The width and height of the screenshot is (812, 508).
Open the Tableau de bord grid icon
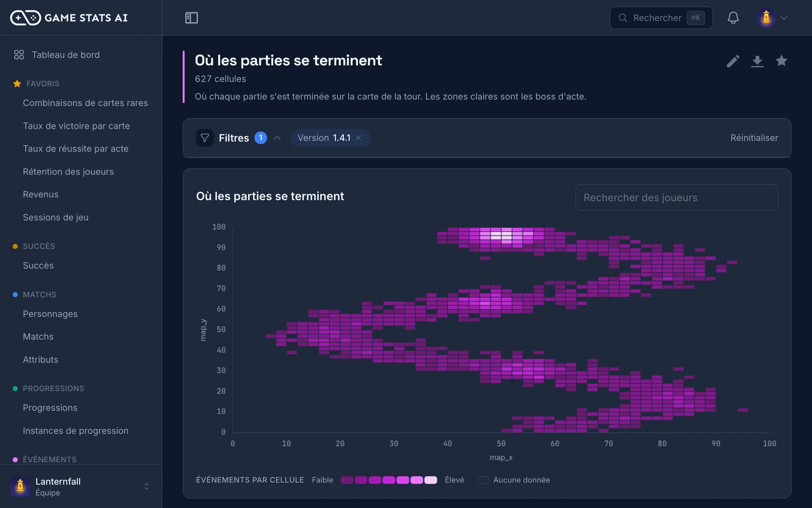pos(19,55)
